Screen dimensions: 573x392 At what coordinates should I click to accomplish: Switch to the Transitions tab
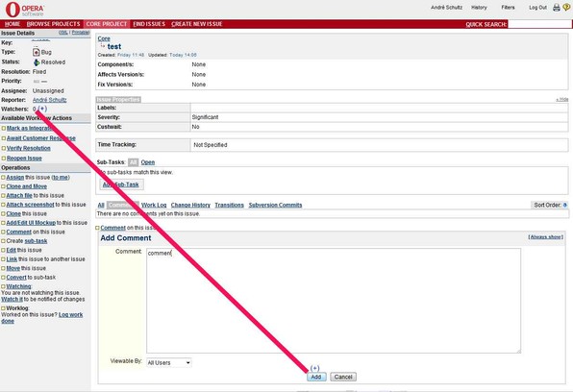coord(229,206)
